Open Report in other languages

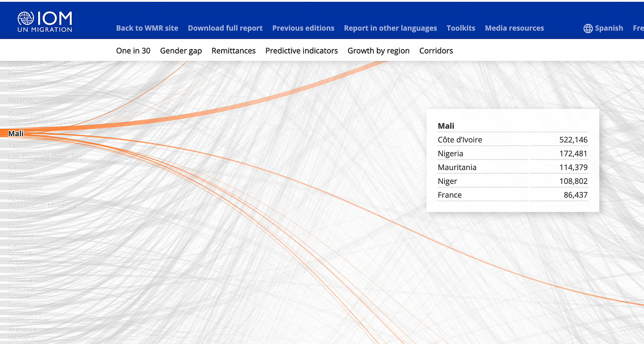[390, 28]
